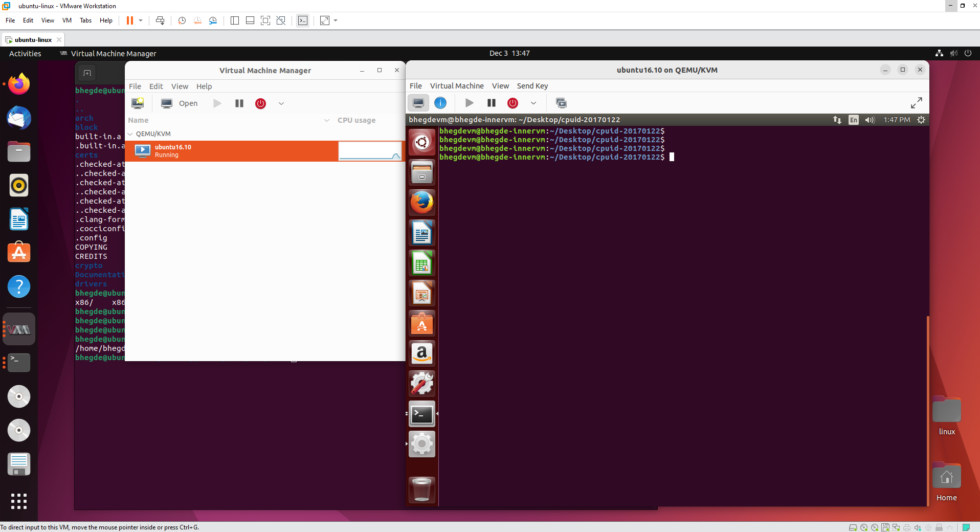This screenshot has height=532, width=980.
Task: Shut down ubuntu16.10 via red power icon
Action: (x=513, y=103)
